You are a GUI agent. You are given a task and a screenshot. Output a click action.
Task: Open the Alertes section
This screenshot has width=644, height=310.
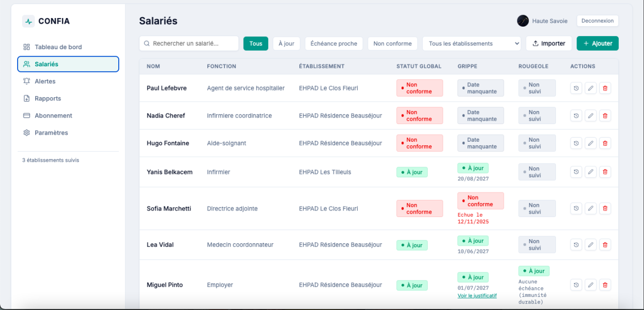point(68,81)
